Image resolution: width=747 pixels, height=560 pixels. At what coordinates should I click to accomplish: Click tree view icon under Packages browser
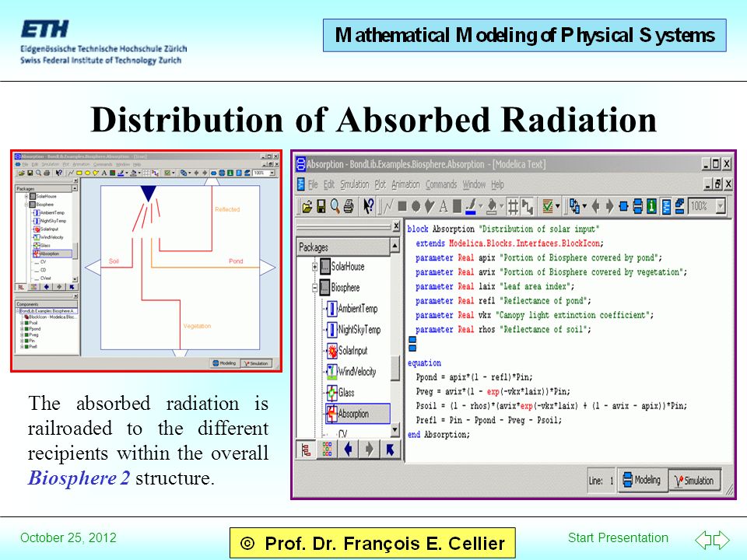306,450
